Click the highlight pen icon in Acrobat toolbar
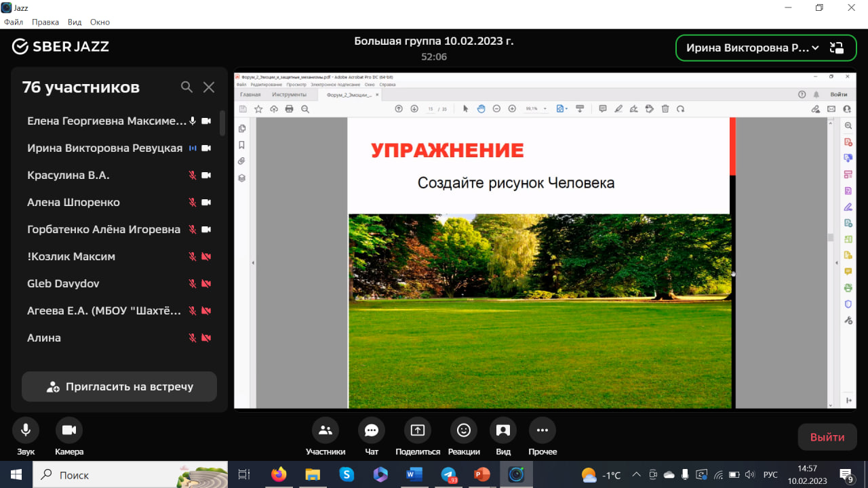This screenshot has height=488, width=868. pyautogui.click(x=618, y=108)
